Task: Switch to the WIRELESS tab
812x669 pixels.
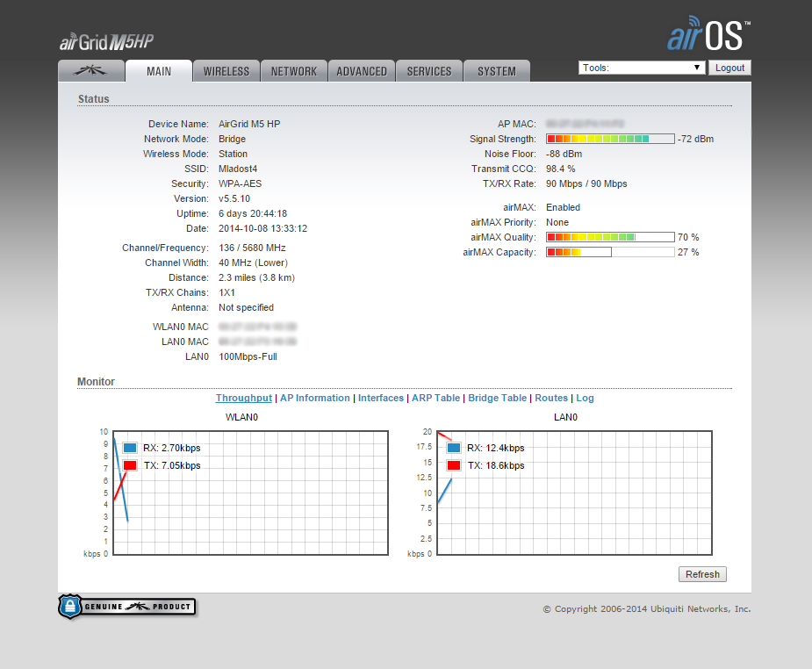Action: click(x=226, y=71)
